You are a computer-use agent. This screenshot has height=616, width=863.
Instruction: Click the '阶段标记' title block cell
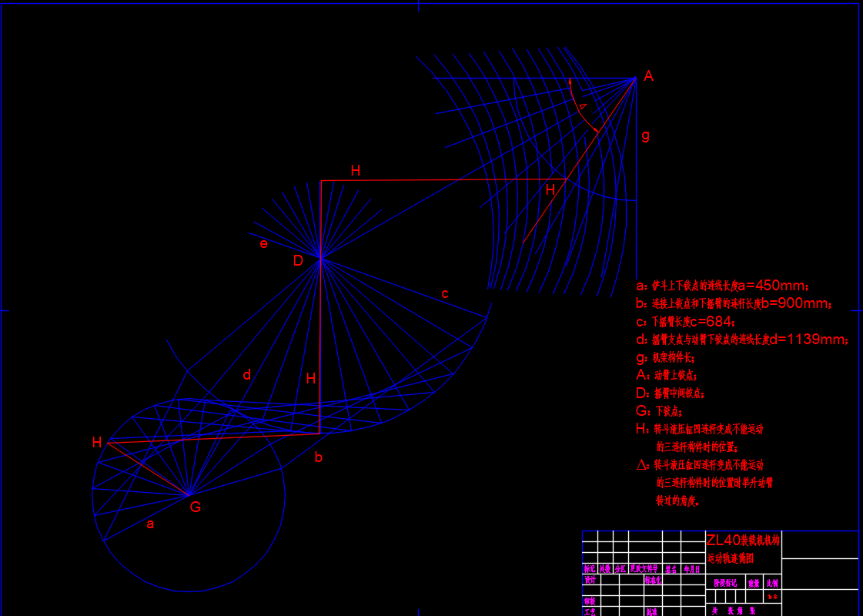(x=725, y=582)
